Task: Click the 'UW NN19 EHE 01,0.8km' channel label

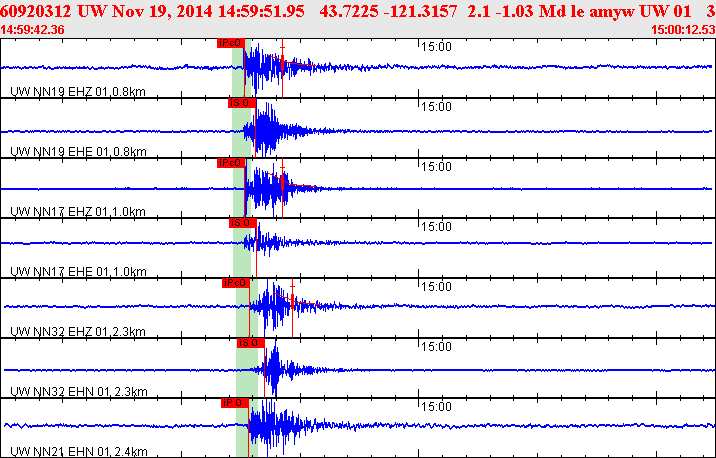Action: [x=79, y=152]
